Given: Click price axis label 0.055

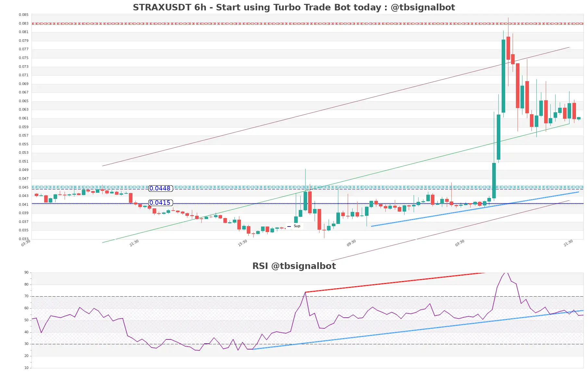Looking at the screenshot, I should click(23, 144).
